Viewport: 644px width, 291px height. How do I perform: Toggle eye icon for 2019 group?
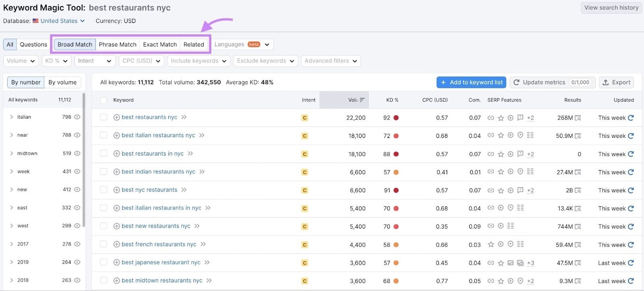click(x=77, y=262)
